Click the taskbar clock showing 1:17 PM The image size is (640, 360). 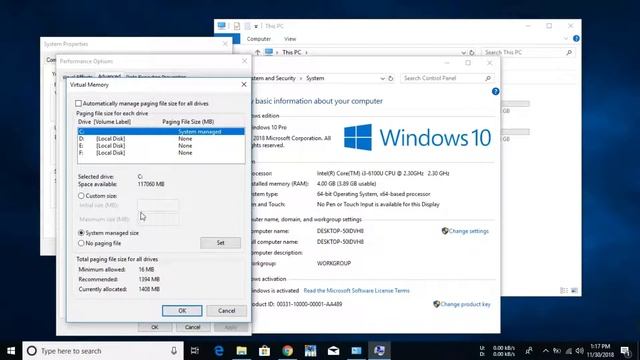click(600, 351)
